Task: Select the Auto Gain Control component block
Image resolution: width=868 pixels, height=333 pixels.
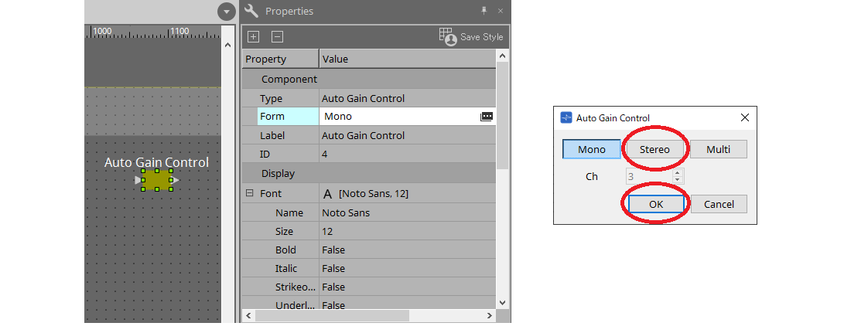Action: [157, 180]
